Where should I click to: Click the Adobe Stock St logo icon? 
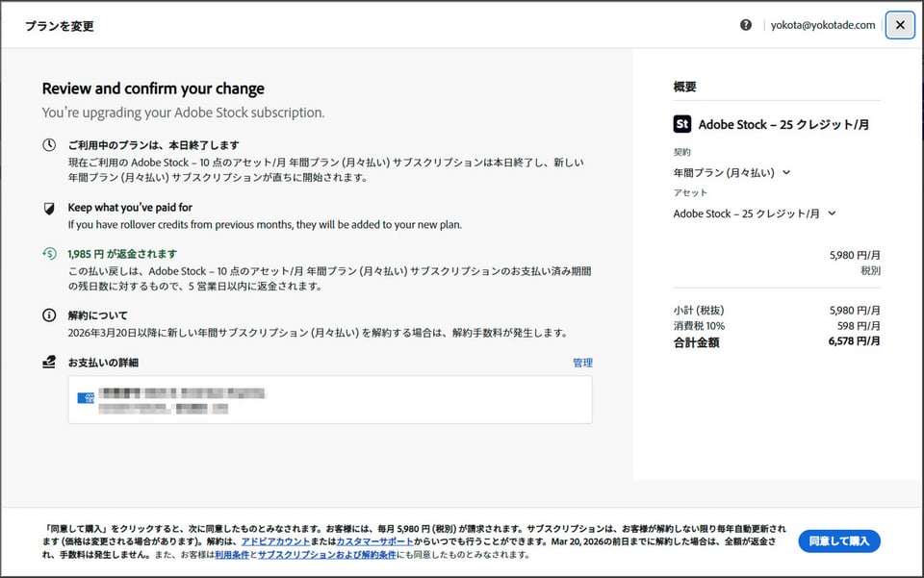(x=682, y=124)
